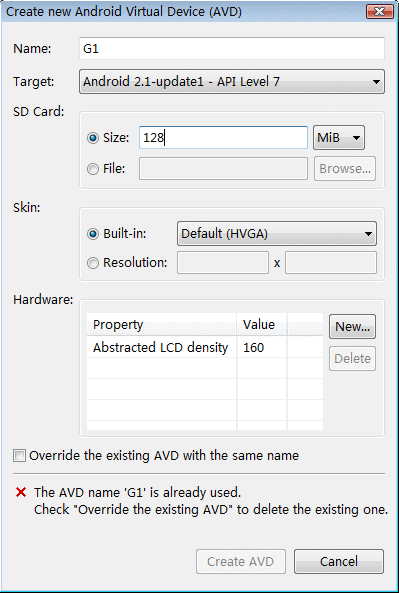Click the Name field containing G1
This screenshot has width=399, height=593.
pos(231,48)
